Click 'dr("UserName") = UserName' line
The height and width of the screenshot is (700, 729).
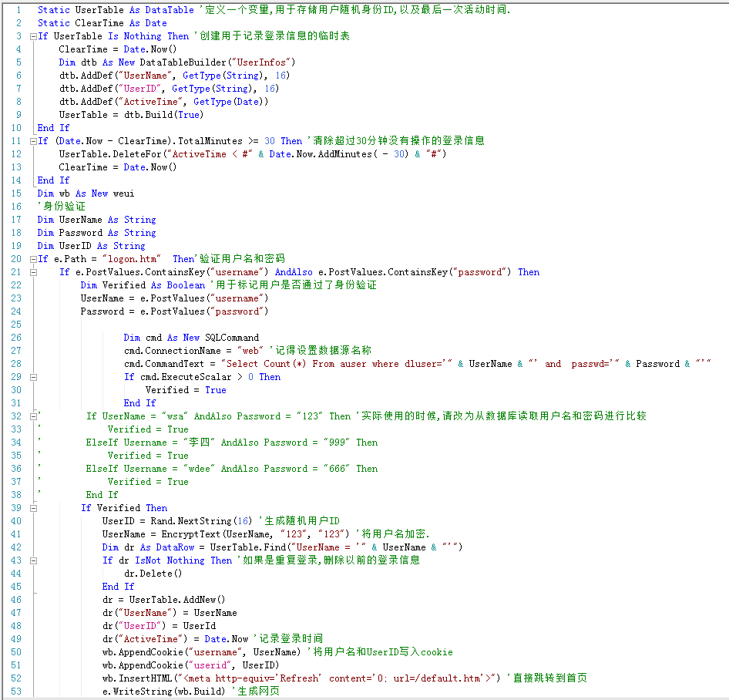point(170,613)
